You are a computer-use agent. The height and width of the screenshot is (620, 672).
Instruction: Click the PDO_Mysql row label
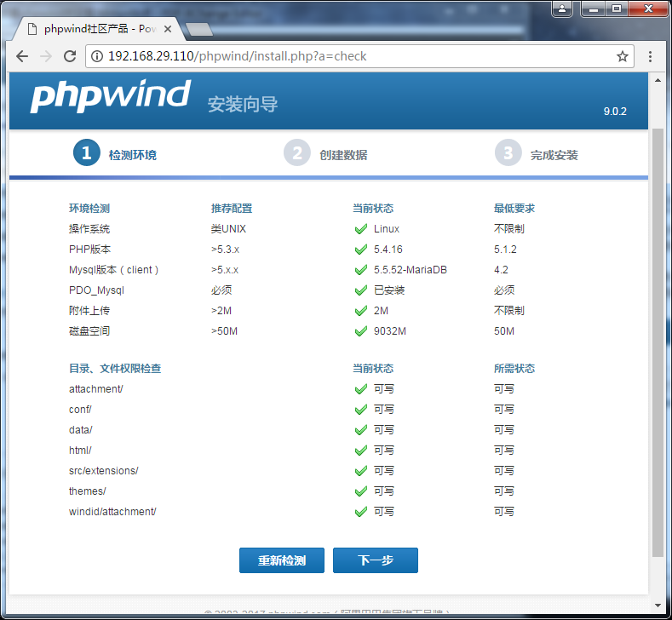point(96,290)
